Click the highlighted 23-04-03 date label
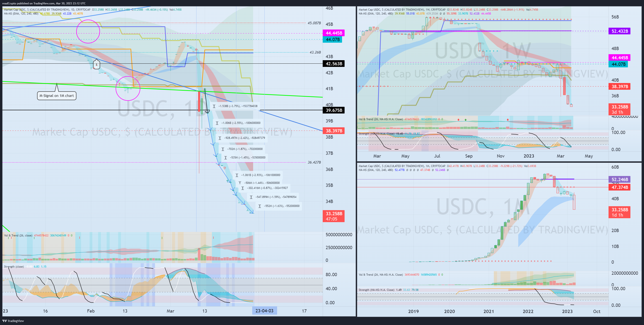 point(264,311)
